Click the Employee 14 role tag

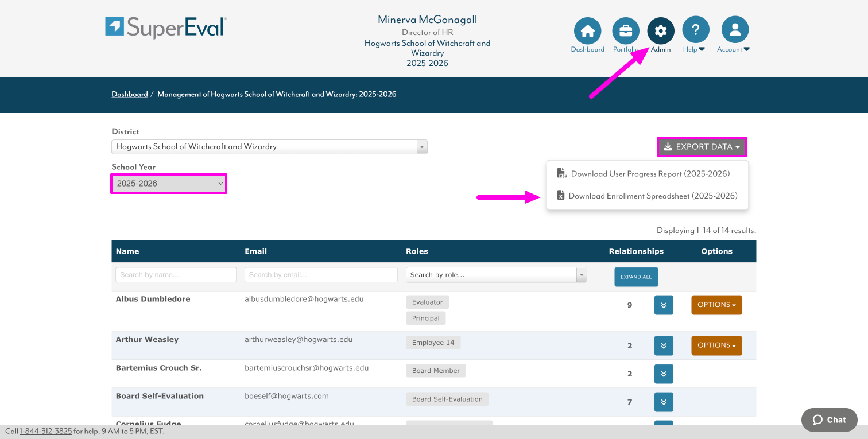point(433,343)
